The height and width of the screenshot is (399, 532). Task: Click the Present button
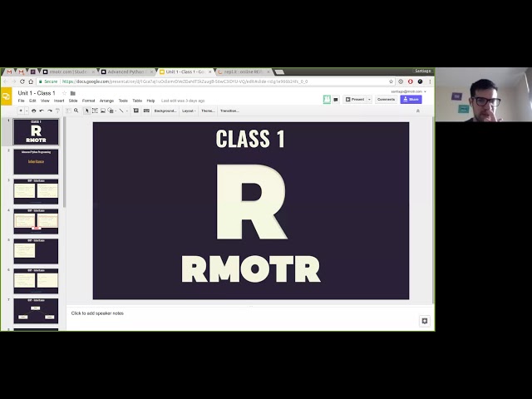355,100
